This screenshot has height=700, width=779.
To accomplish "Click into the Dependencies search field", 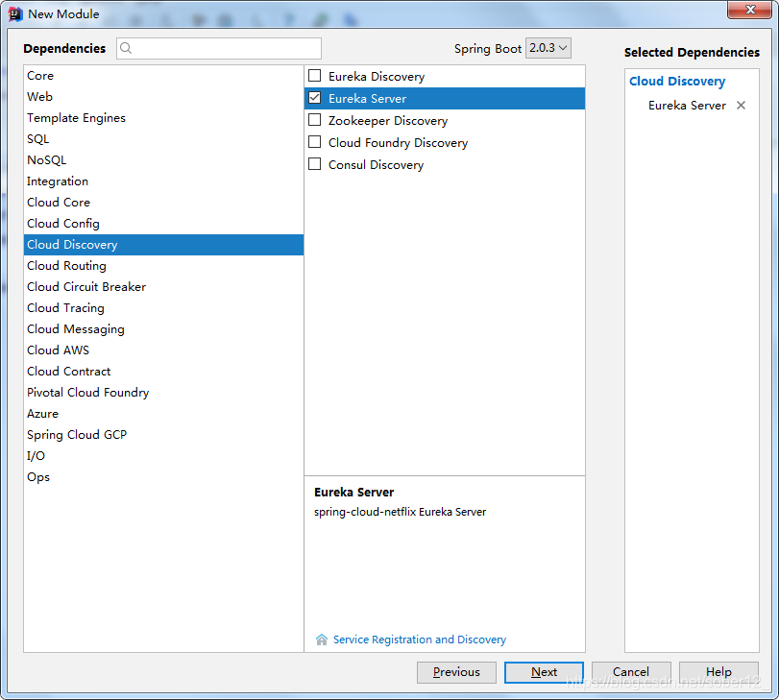I will 219,48.
